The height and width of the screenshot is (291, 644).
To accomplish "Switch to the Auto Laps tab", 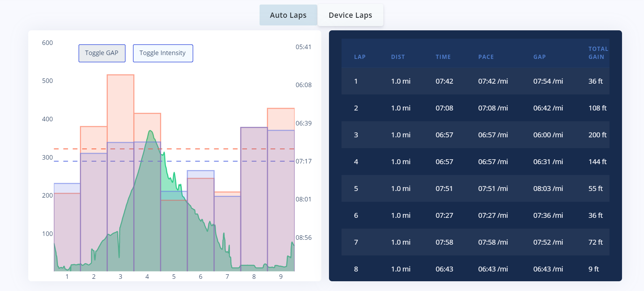I will [x=288, y=15].
